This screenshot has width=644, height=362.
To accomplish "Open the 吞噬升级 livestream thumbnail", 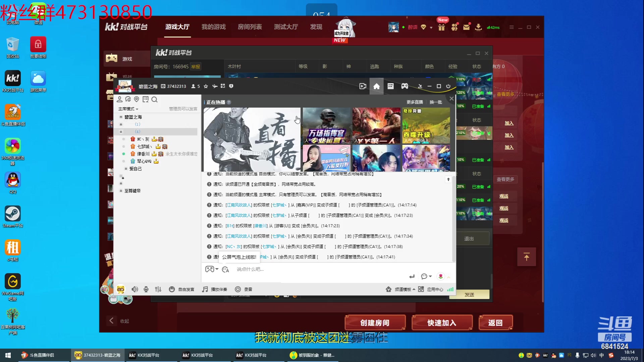I will point(426,125).
